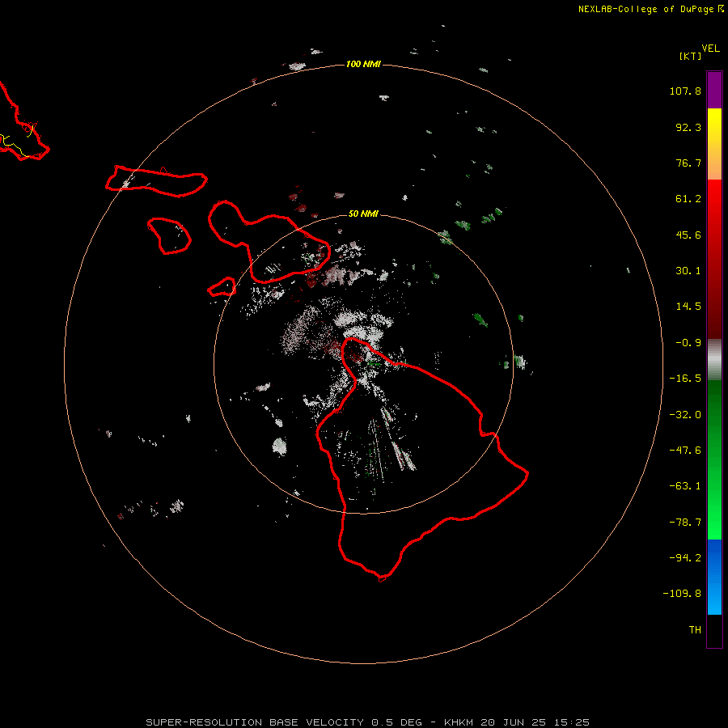Click the small logo icon after DuPage
The height and width of the screenshot is (728, 728).
coord(721,9)
